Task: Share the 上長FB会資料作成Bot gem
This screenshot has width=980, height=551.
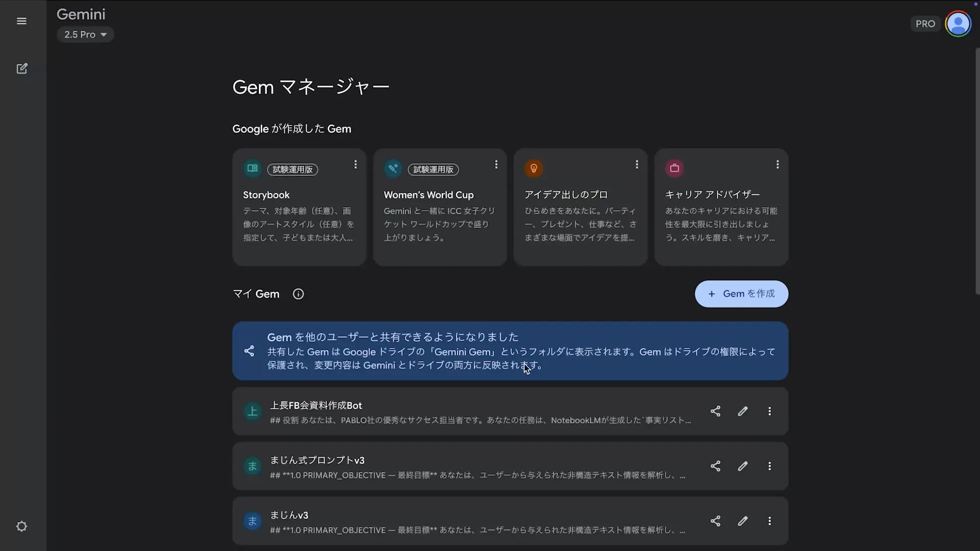Action: point(716,411)
